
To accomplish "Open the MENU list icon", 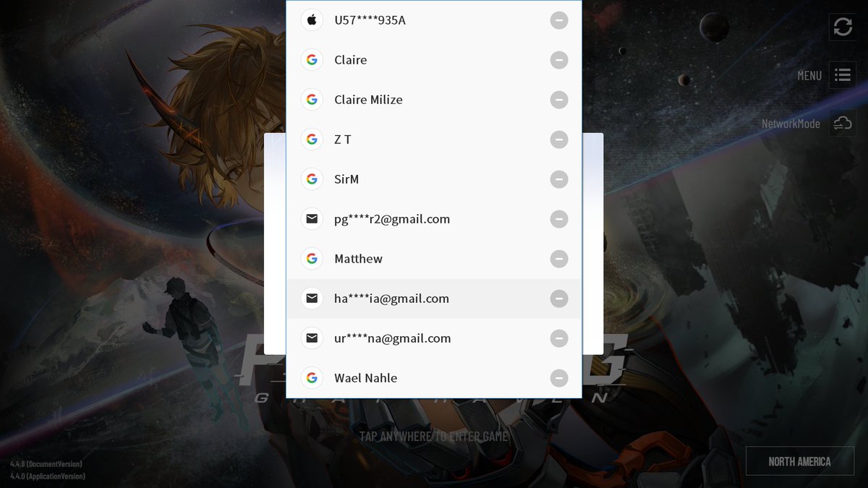I will tap(843, 75).
